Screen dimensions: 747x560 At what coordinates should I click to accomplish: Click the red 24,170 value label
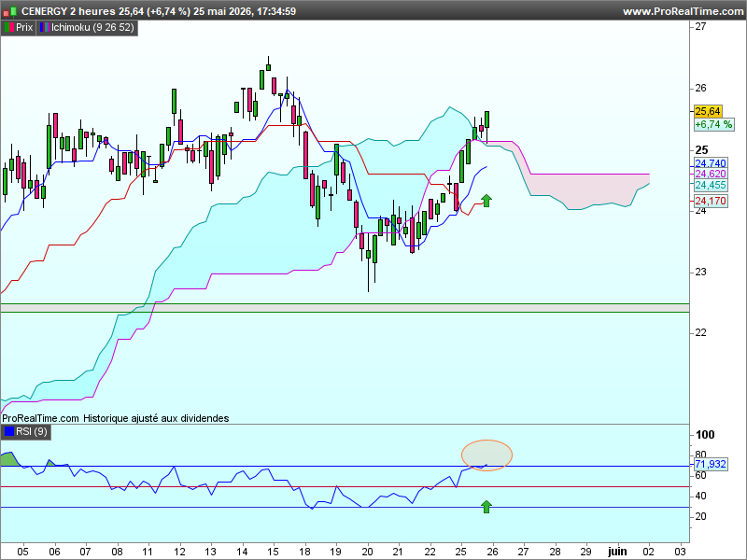click(711, 201)
